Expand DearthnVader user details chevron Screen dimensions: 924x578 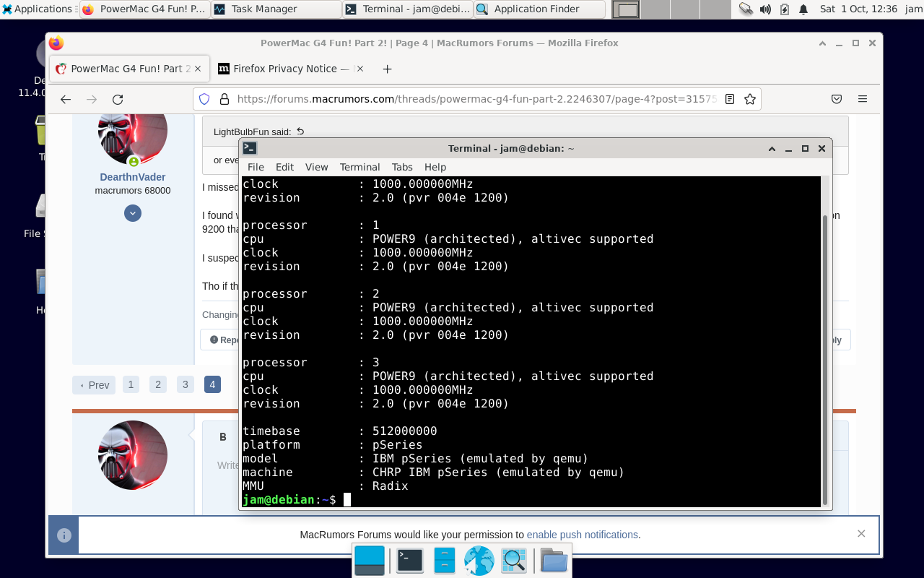[133, 213]
